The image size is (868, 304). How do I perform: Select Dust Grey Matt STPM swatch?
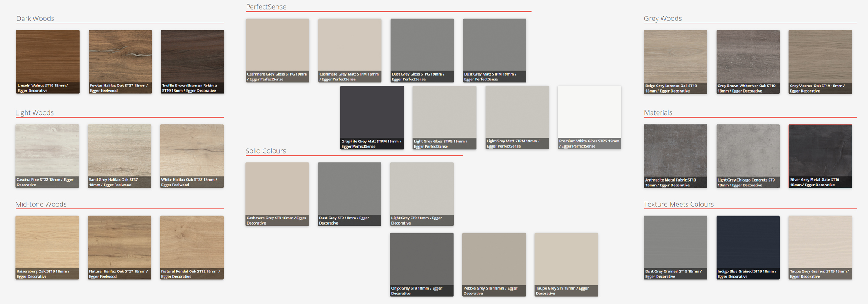click(x=495, y=50)
